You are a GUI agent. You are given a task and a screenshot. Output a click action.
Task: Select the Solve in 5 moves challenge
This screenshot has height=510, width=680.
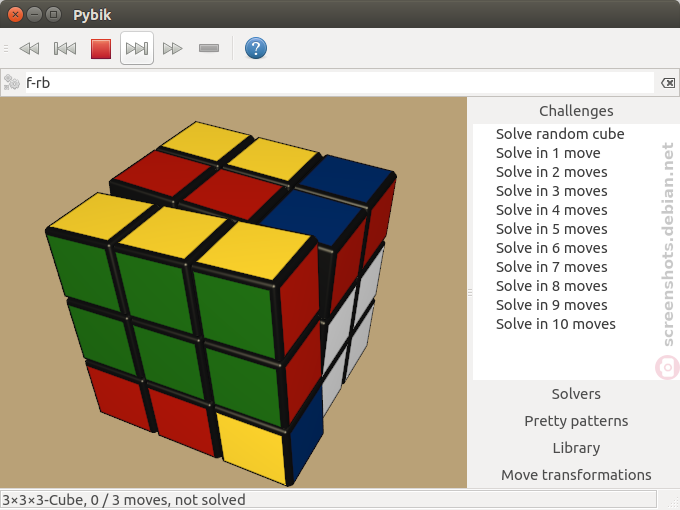pos(551,229)
